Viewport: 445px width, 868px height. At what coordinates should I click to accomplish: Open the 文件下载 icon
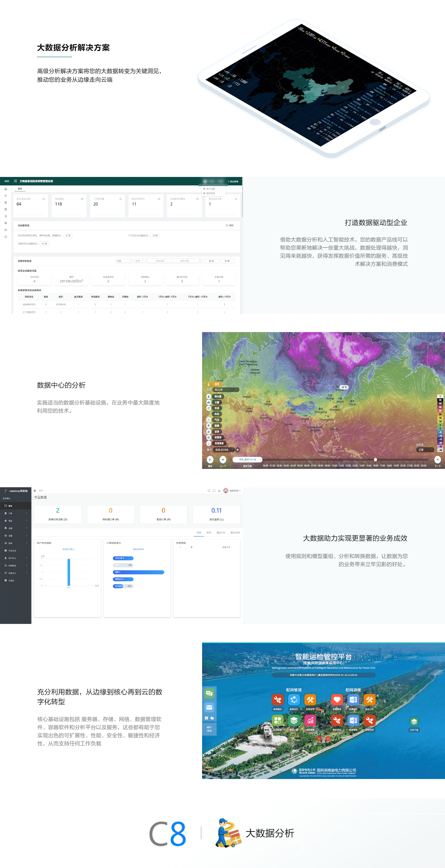(x=414, y=721)
